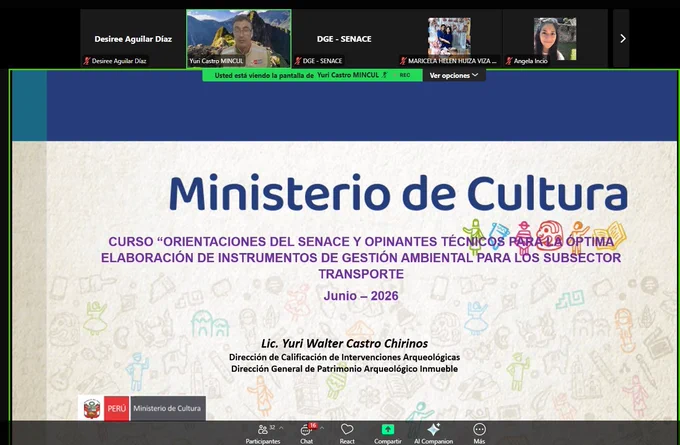
Task: Expand the Participantes options caret
Action: pos(281,428)
